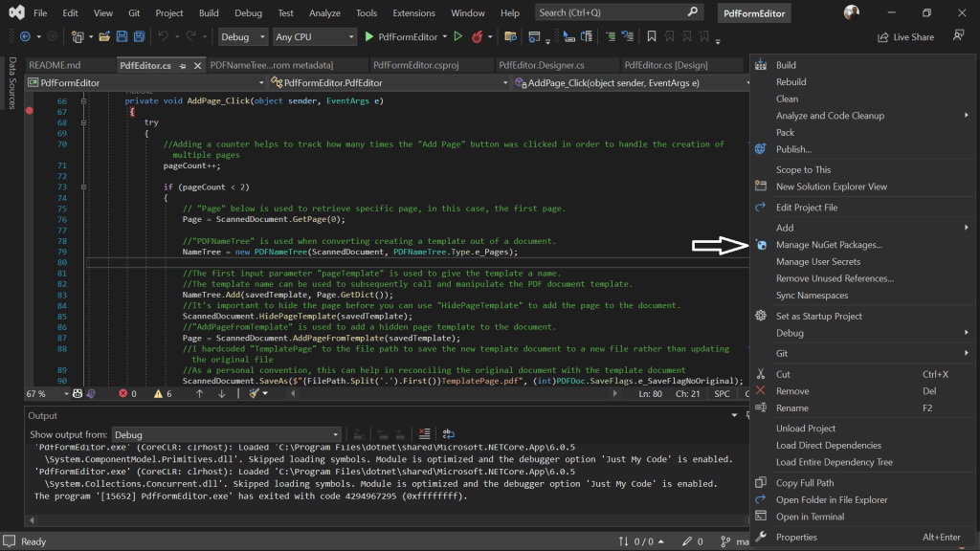Open the Live Share button
The image size is (980, 551).
(905, 37)
